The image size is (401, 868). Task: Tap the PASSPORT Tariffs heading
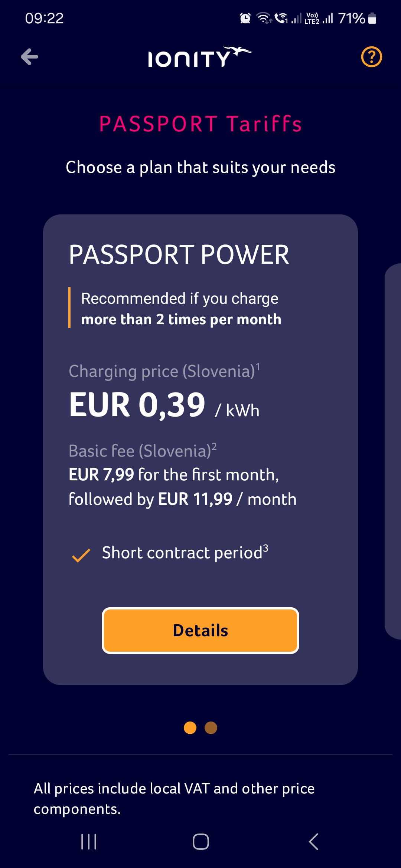(200, 124)
